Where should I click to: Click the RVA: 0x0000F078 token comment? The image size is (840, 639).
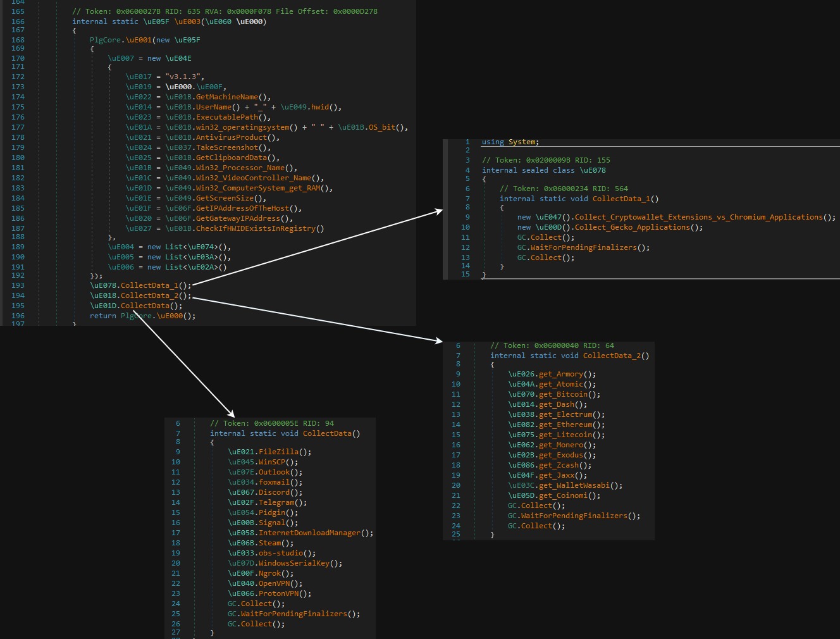click(225, 11)
